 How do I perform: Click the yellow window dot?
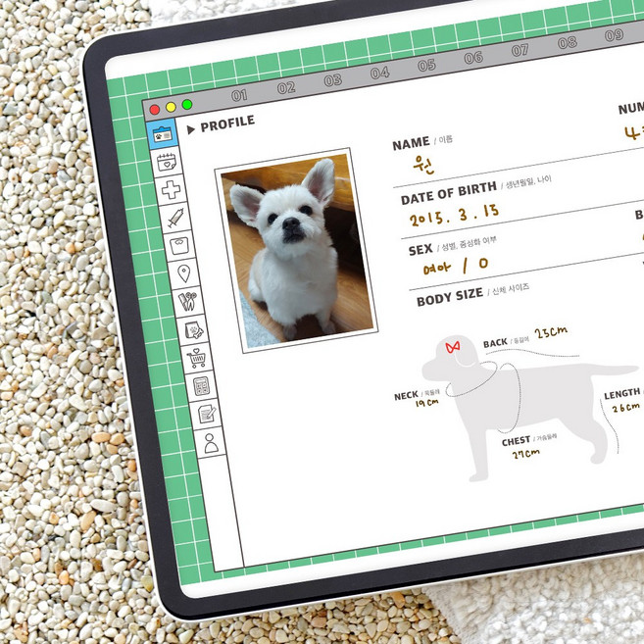171,107
